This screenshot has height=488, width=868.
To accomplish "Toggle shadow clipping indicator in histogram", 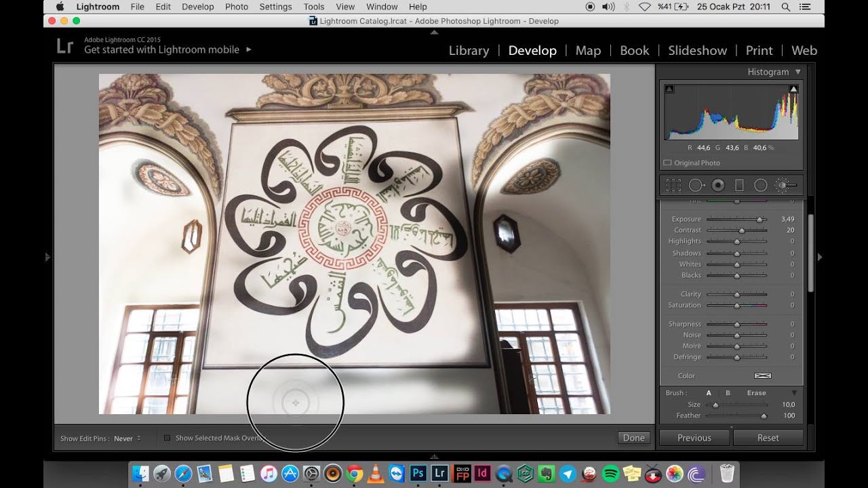I will (669, 89).
